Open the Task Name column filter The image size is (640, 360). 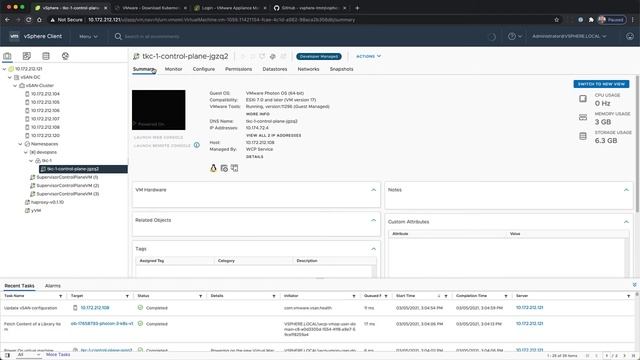60,296
